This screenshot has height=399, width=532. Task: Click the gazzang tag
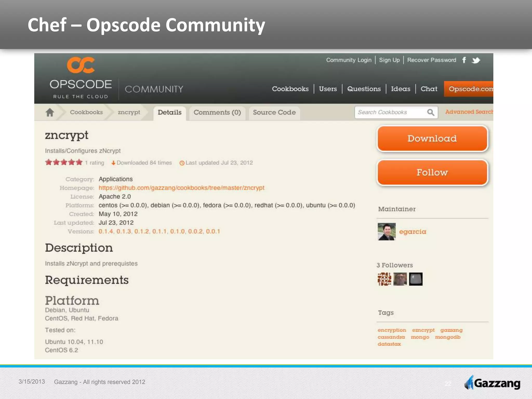click(x=451, y=330)
